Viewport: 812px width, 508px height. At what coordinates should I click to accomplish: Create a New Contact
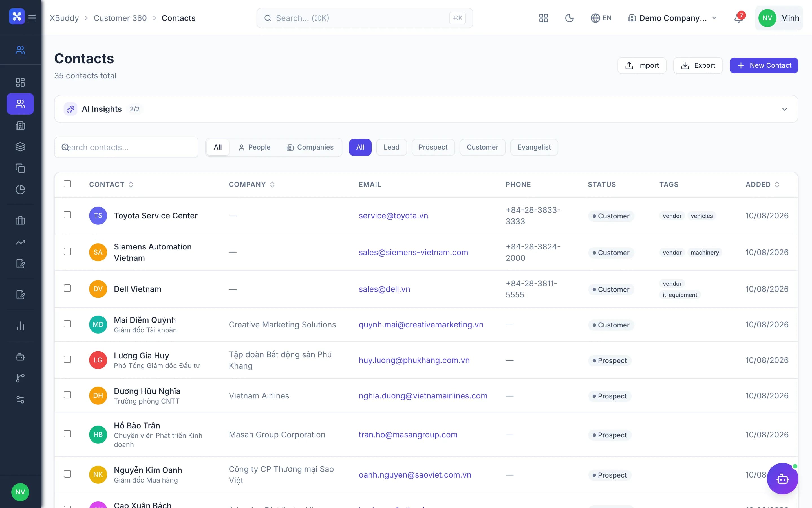764,65
